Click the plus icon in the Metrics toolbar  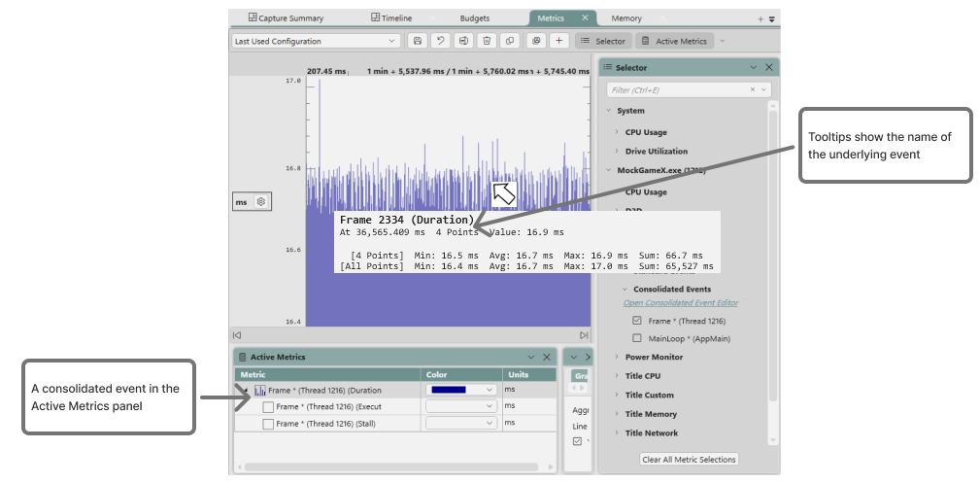coord(558,41)
